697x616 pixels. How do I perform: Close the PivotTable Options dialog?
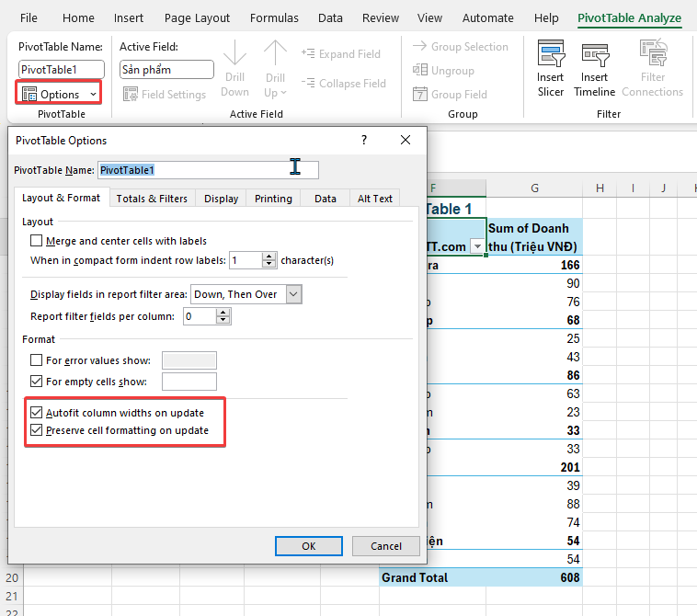(406, 141)
